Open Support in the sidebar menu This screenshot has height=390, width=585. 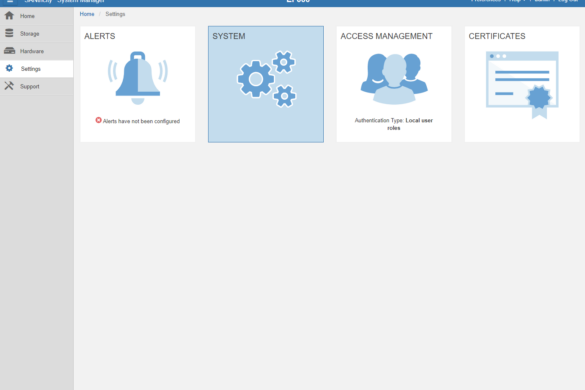click(29, 86)
